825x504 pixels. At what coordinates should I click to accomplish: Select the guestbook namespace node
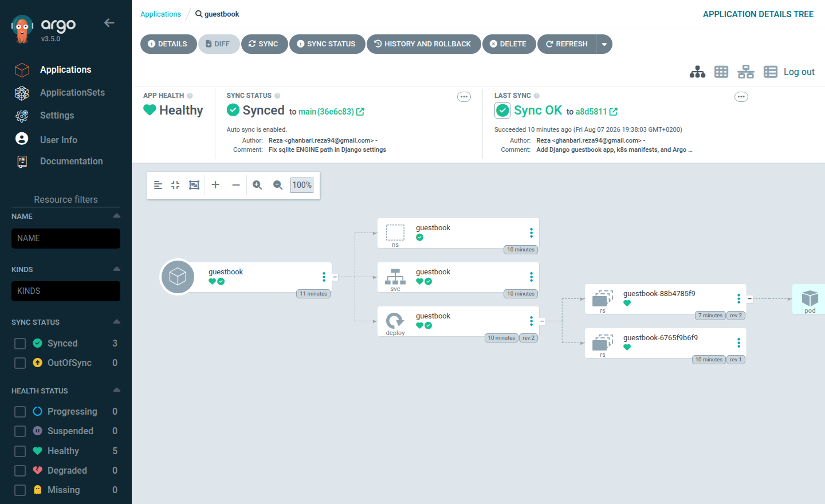pos(458,233)
